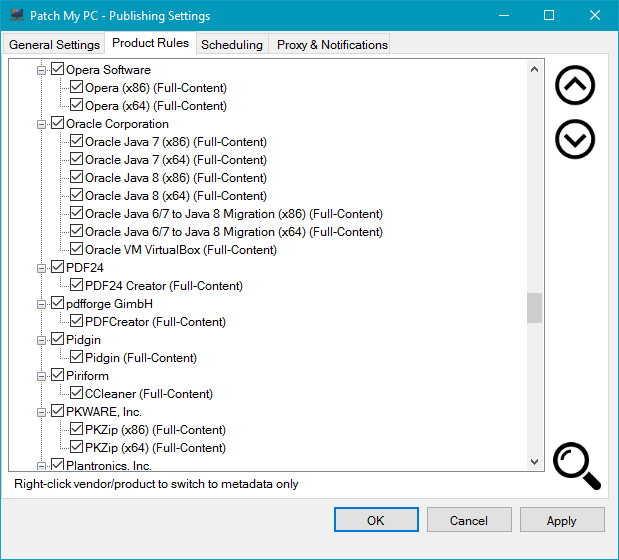The image size is (619, 560).
Task: Toggle the PDF24 Creator checkbox
Action: (x=76, y=285)
